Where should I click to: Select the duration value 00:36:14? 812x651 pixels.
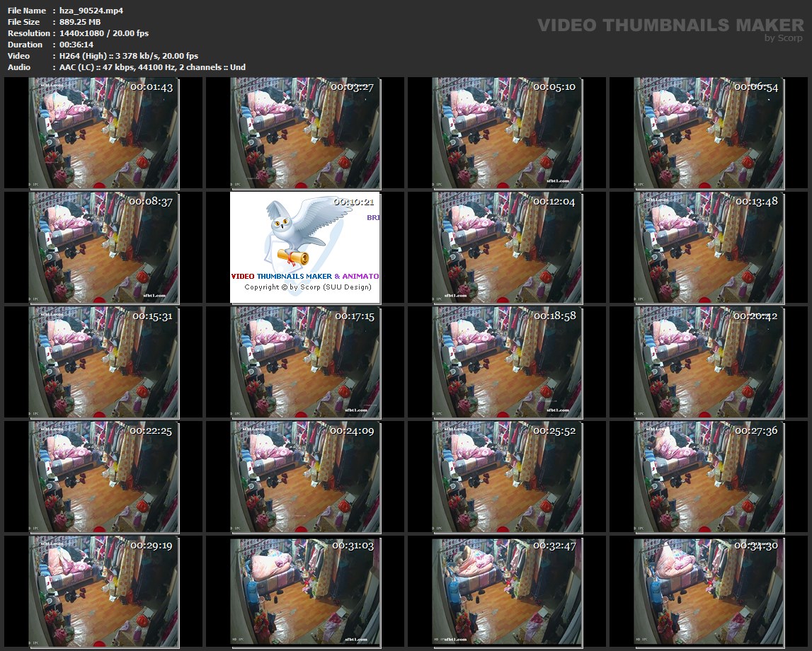tap(76, 45)
